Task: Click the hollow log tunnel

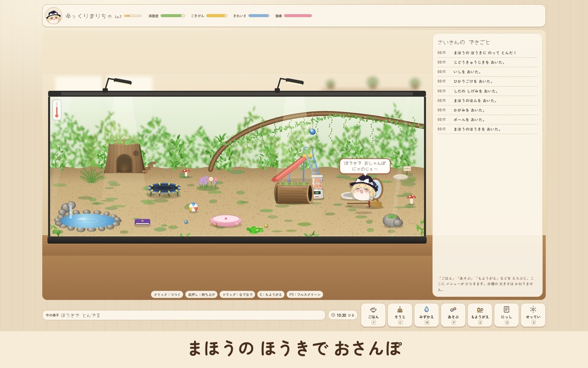Action: [293, 193]
